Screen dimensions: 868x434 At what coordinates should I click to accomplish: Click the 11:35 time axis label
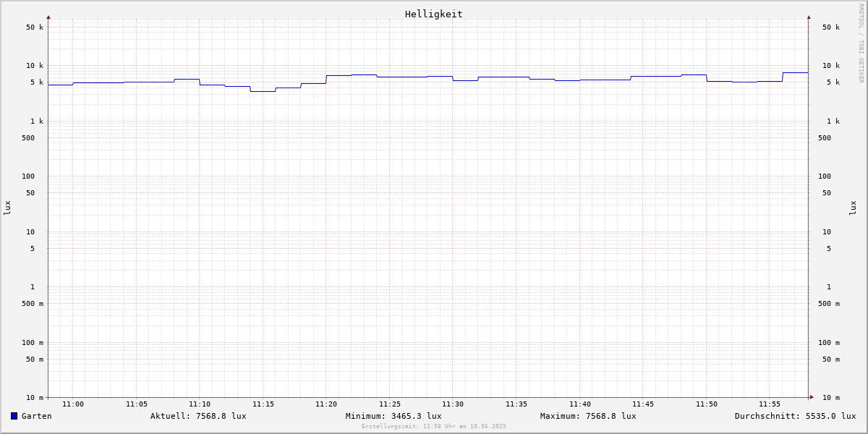[x=516, y=404]
